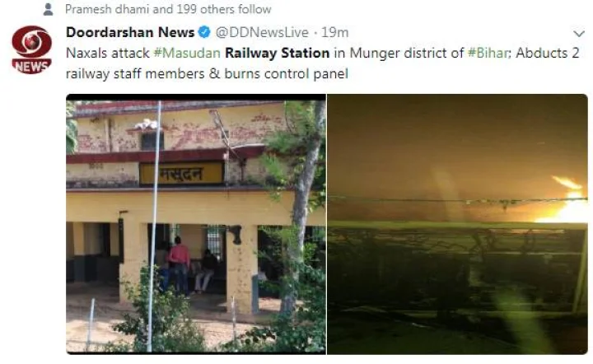Open the 19m tweet timestamp
Viewport: 593px width, 364px height.
click(334, 32)
